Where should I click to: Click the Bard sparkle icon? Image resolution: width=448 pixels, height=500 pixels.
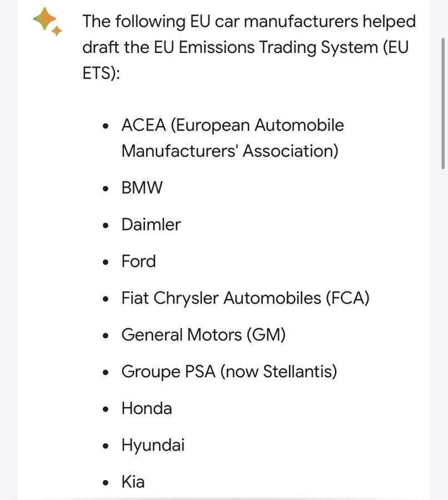coord(47,21)
